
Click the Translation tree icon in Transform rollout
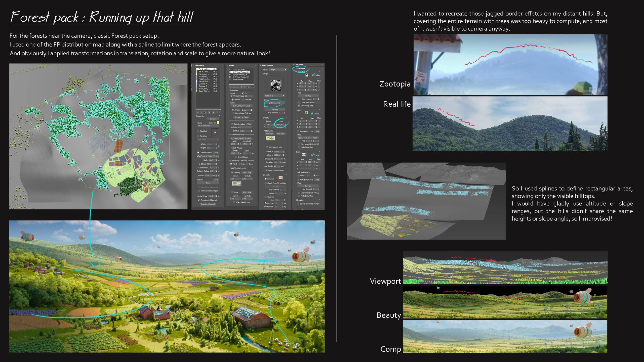[x=307, y=75]
